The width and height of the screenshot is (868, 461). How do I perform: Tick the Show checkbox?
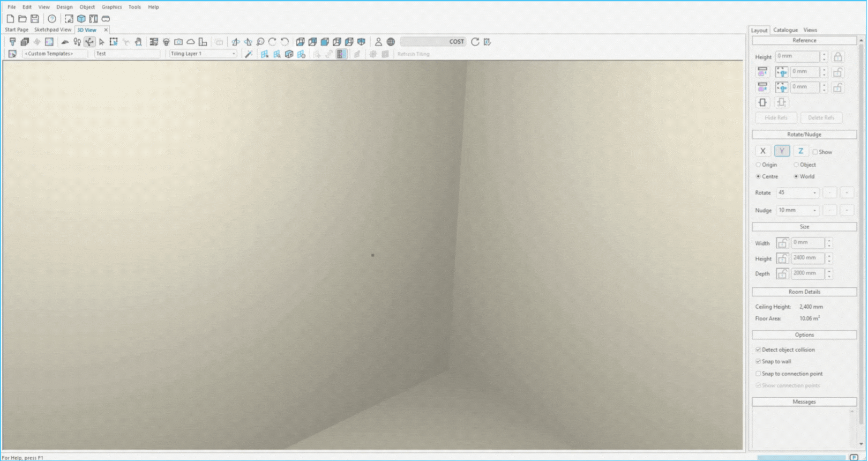815,152
